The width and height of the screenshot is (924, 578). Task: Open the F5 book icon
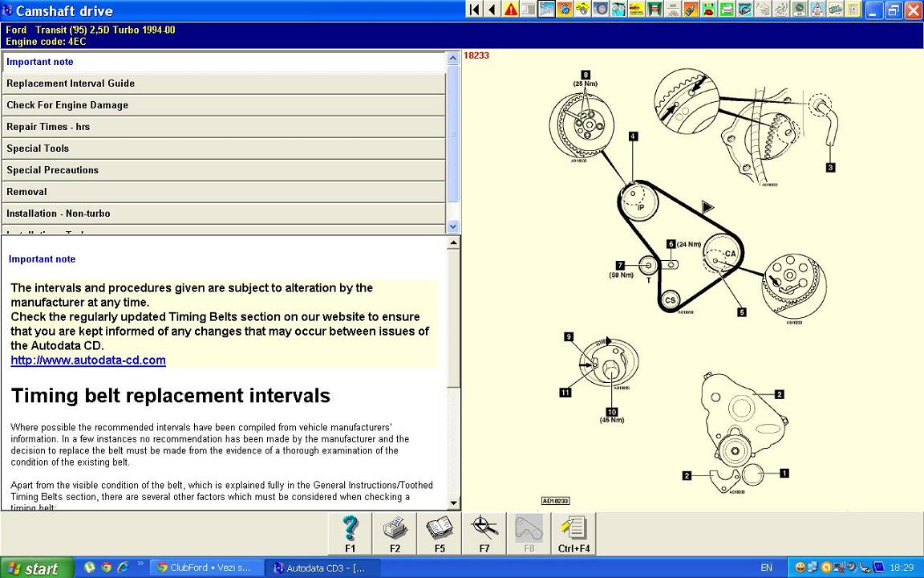click(440, 534)
